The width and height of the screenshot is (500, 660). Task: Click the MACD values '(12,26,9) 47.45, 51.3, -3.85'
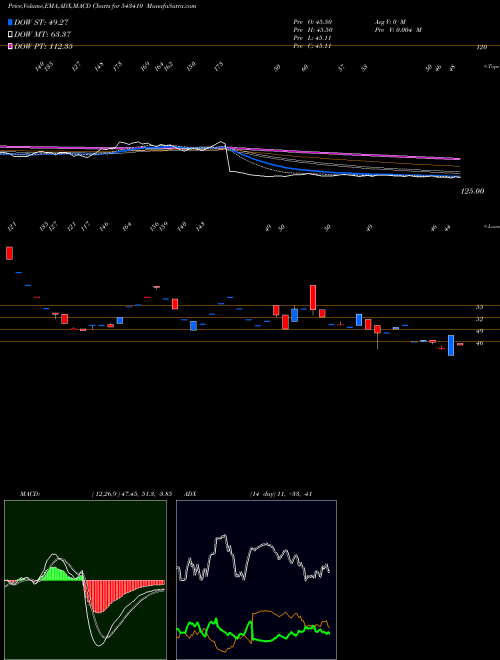[131, 493]
